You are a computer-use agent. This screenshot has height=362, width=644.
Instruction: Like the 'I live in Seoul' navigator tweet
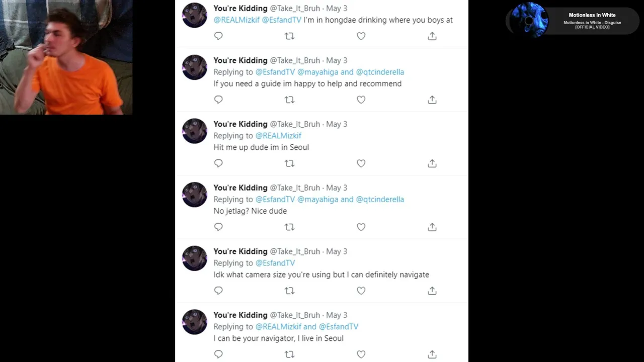(x=361, y=354)
